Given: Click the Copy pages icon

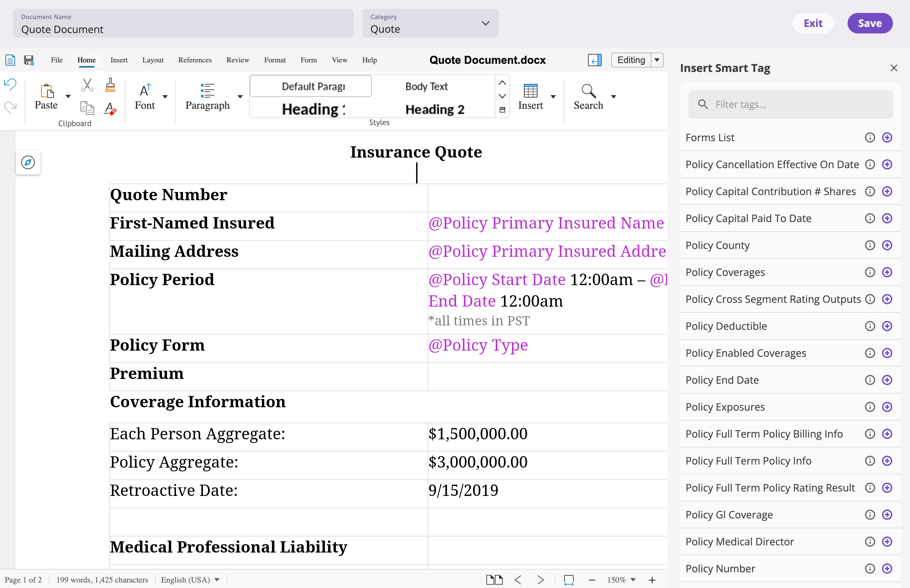Looking at the screenshot, I should pos(87,108).
